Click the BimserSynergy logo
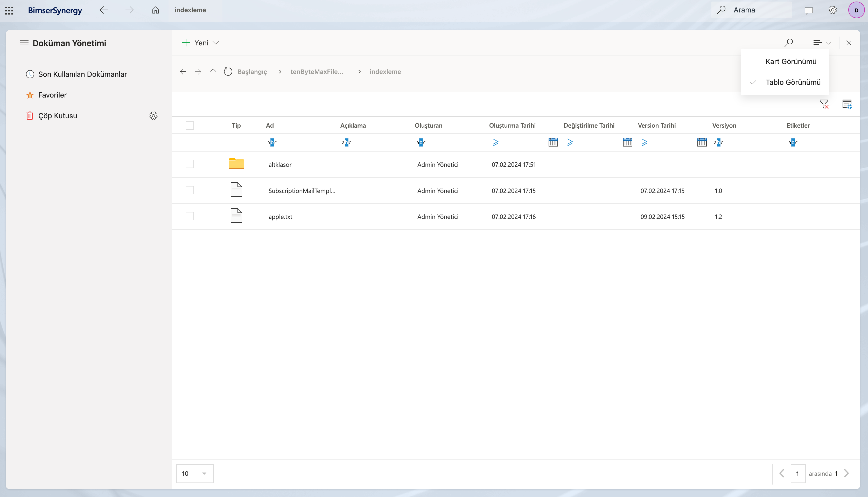The width and height of the screenshot is (868, 497). tap(55, 10)
